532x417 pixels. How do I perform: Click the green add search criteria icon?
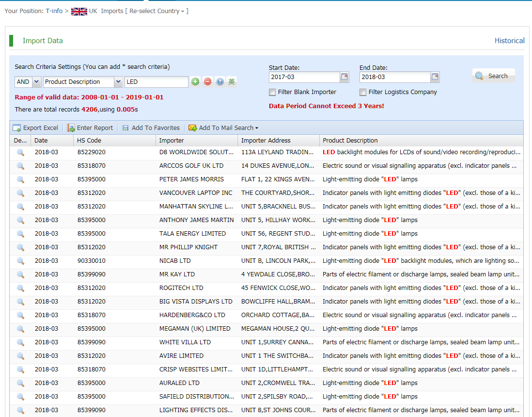click(195, 82)
